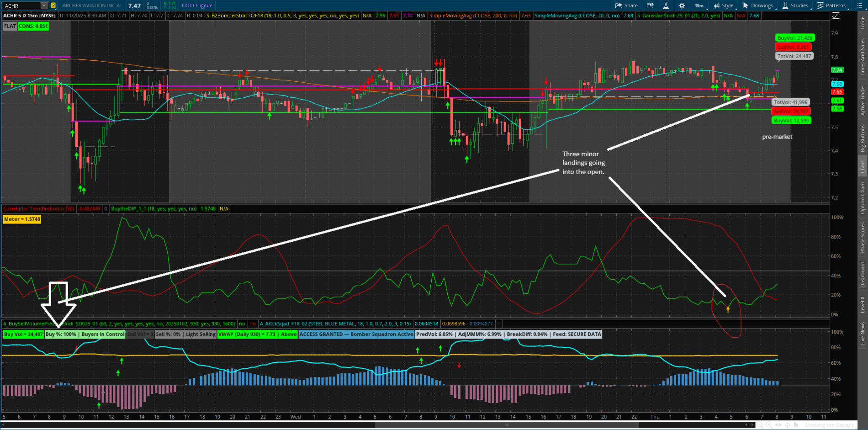Click the calendar alert icon beside Share

650,5
